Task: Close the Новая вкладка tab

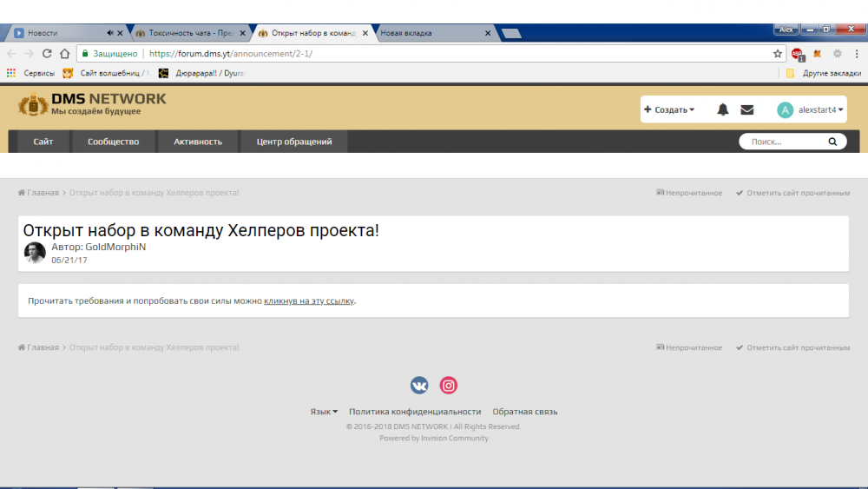Action: point(488,33)
